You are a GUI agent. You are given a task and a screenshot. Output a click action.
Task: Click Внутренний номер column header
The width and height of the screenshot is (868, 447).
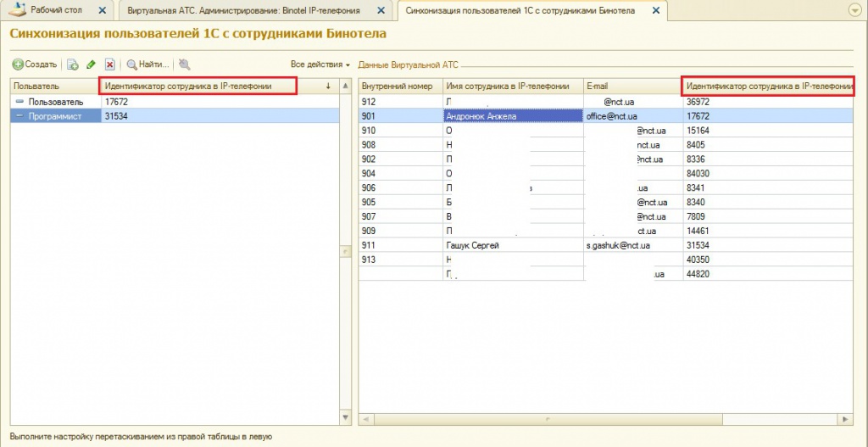coord(401,87)
